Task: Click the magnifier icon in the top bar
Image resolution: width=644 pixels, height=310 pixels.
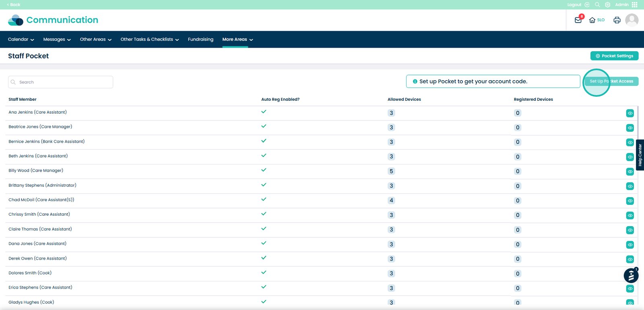Action: coord(597,5)
